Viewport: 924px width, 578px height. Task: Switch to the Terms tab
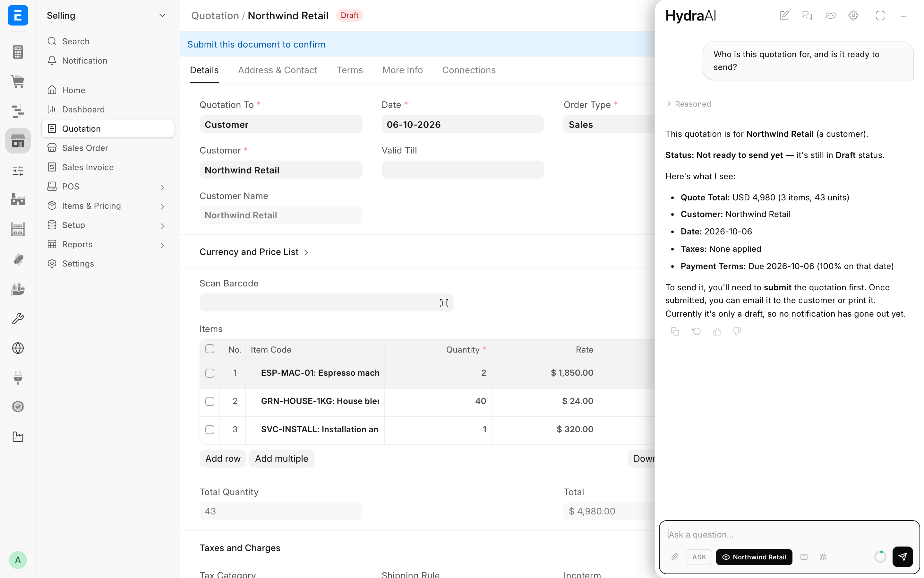click(350, 70)
